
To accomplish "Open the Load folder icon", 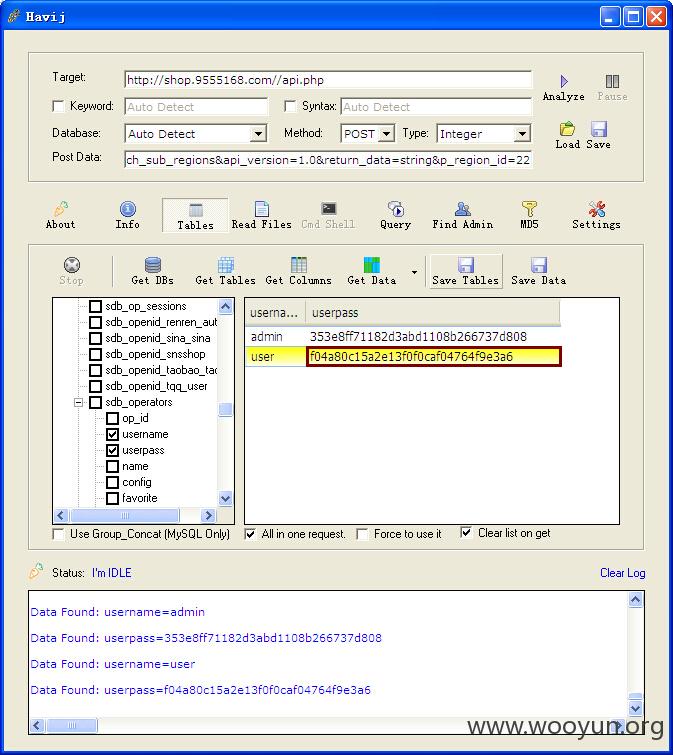I will coord(567,129).
